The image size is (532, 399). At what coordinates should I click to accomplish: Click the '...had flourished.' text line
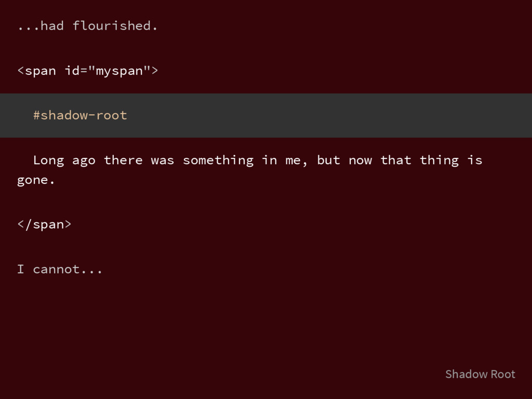[x=87, y=26]
